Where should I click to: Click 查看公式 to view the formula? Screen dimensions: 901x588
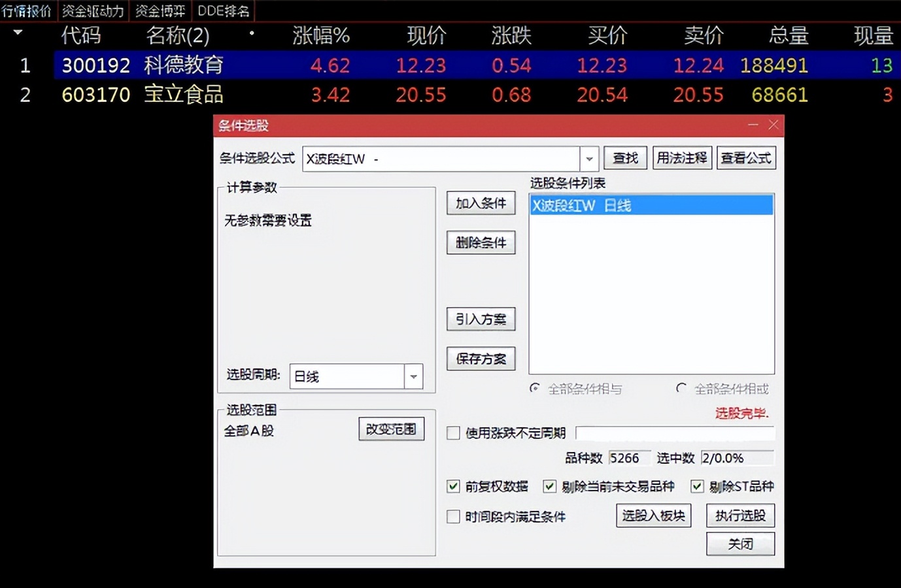click(x=746, y=157)
